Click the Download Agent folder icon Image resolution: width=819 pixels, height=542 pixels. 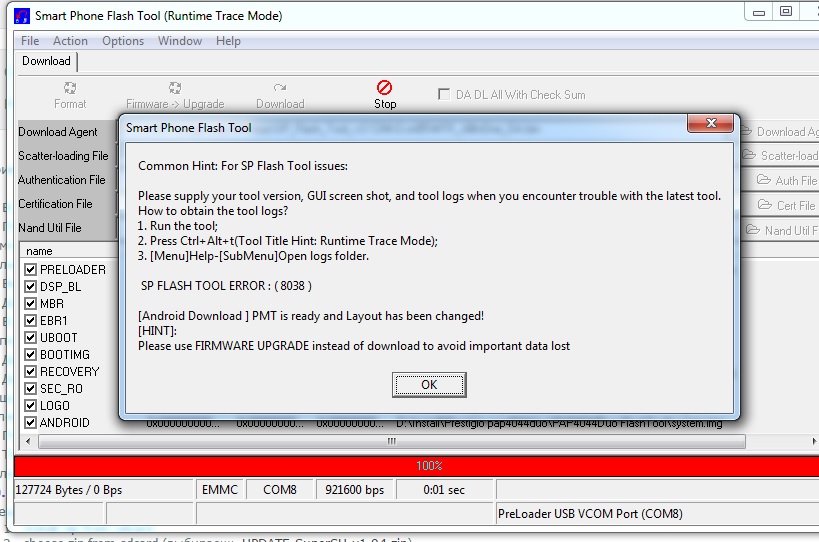pos(747,132)
